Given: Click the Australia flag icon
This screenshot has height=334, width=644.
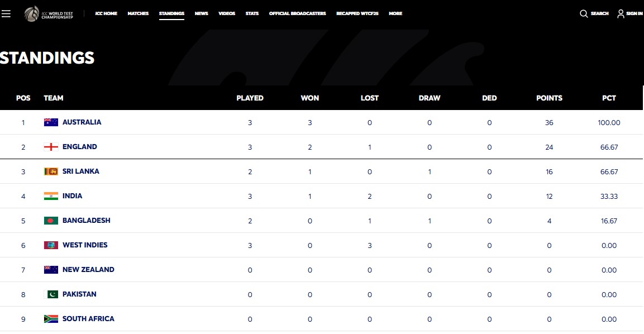Looking at the screenshot, I should (51, 122).
